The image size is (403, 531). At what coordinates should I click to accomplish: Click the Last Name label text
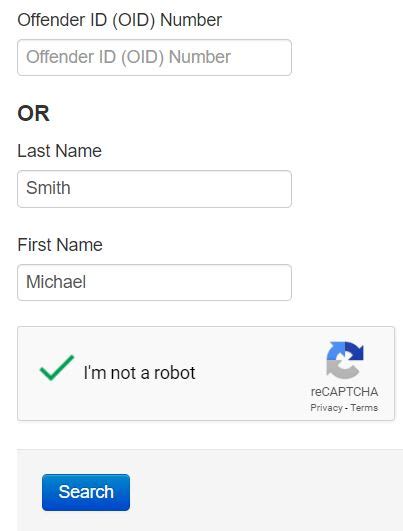coord(60,151)
